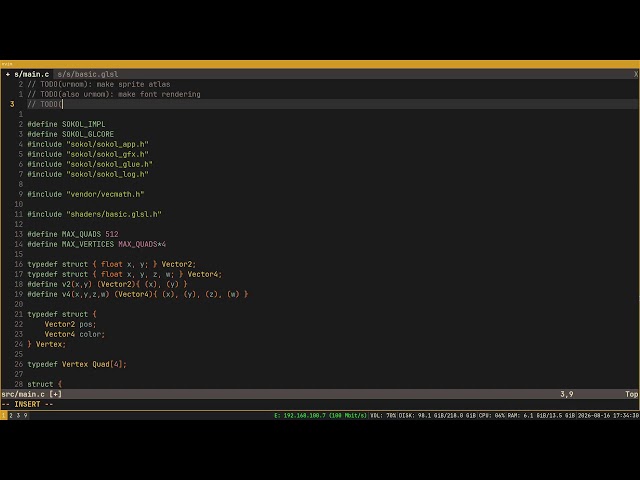Switch to workspace 9

[x=25, y=416]
